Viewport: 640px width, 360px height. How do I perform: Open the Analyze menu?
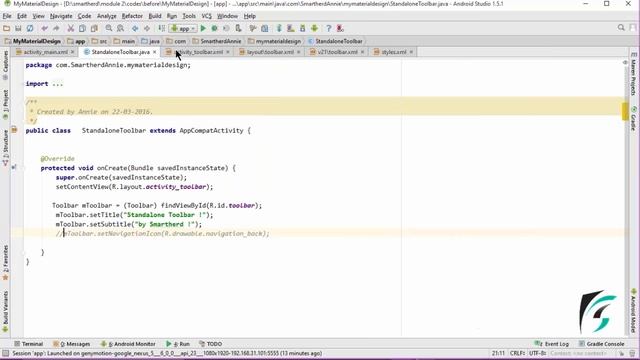[x=107, y=16]
